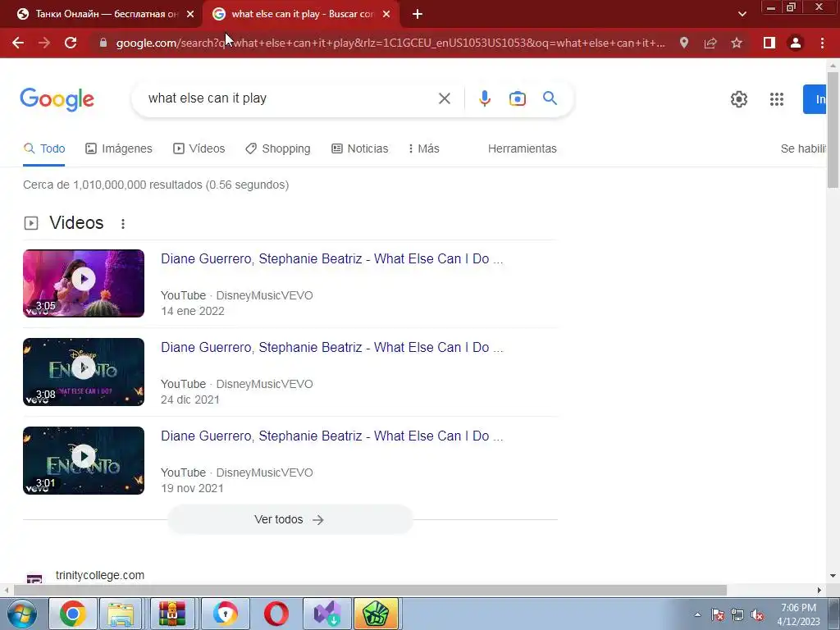Image resolution: width=840 pixels, height=630 pixels.
Task: Click the forward navigation arrow
Action: (x=44, y=43)
